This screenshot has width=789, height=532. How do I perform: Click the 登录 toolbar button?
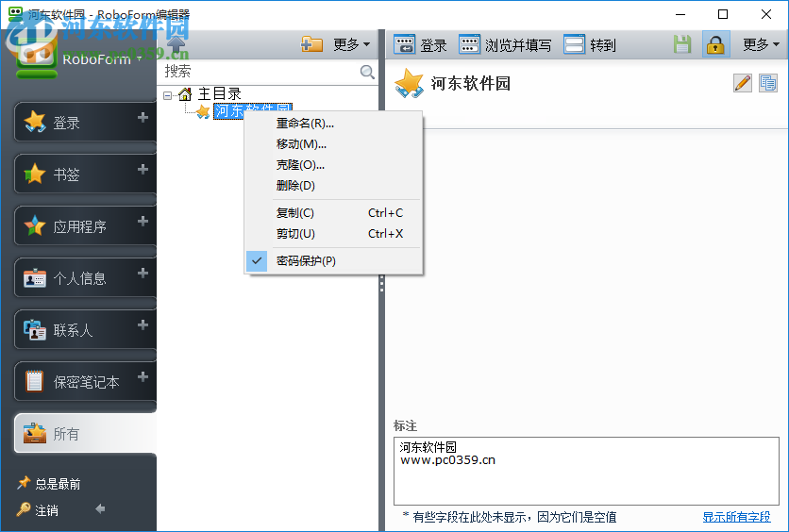420,44
